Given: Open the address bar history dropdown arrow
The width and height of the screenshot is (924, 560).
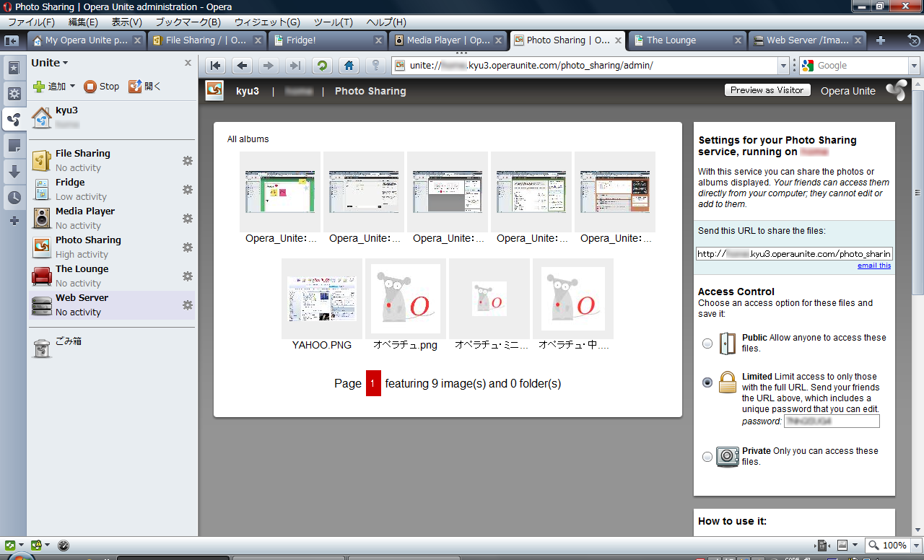Looking at the screenshot, I should (784, 66).
